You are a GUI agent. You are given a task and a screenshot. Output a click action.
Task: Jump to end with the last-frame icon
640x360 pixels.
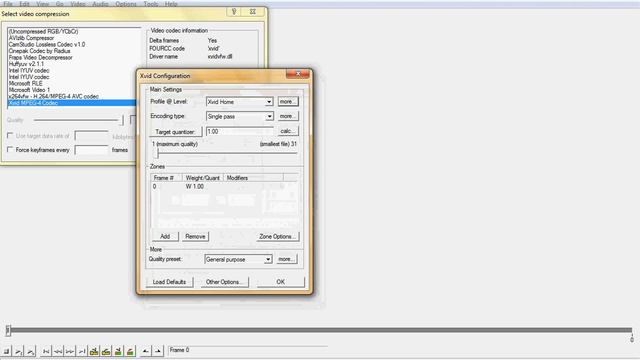click(x=82, y=351)
